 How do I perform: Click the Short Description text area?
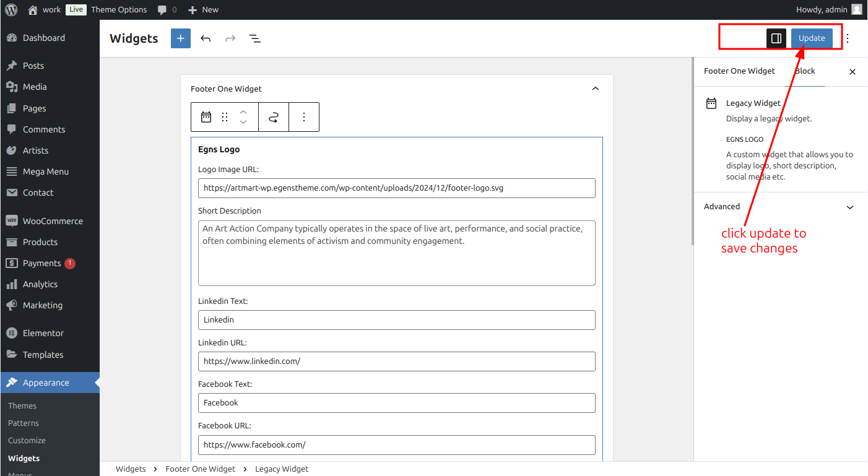point(397,253)
